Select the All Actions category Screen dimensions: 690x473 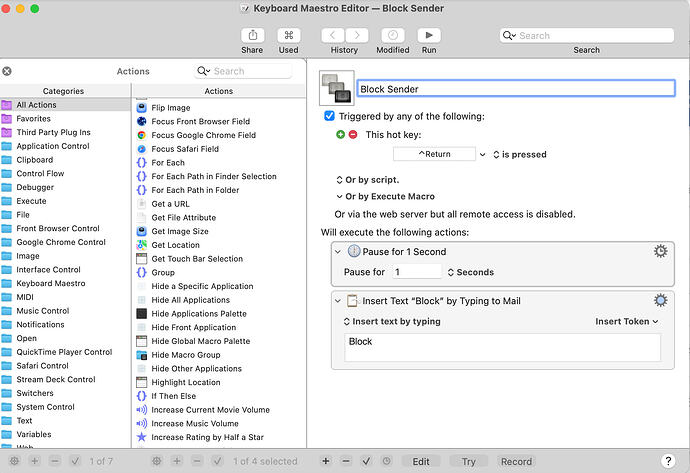coord(65,105)
